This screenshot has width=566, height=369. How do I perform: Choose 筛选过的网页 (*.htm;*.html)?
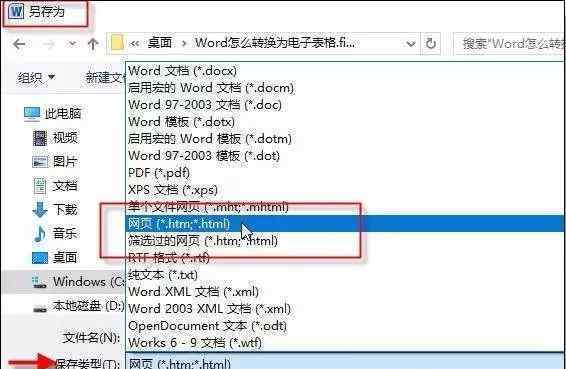[x=345, y=240]
